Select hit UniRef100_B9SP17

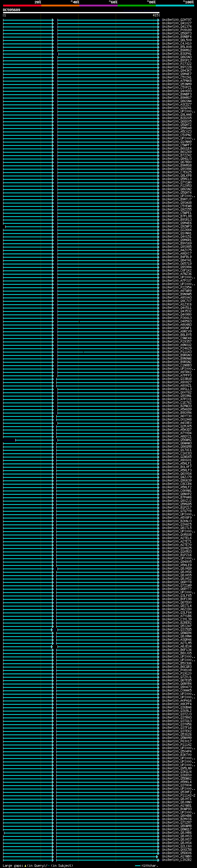point(176,61)
